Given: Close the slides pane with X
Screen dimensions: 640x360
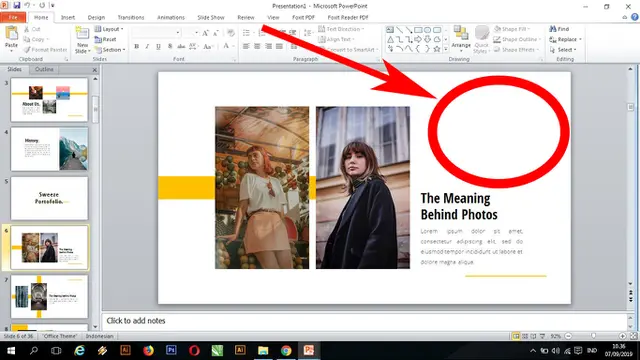Looking at the screenshot, I should (x=95, y=70).
